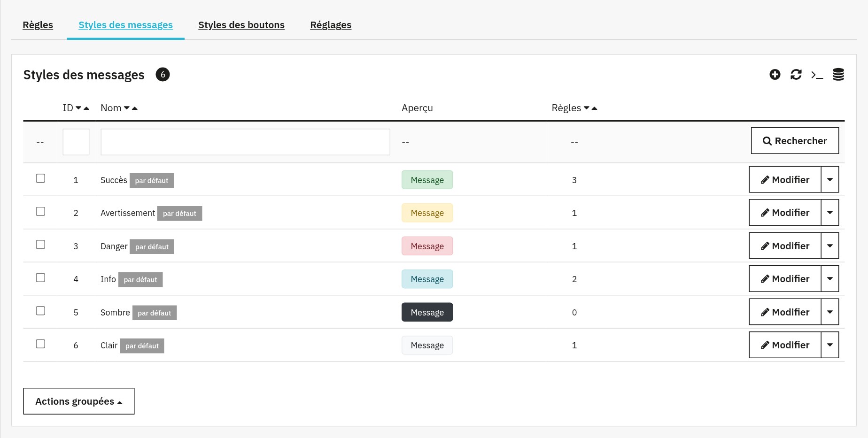Viewport: 868px width, 438px height.
Task: Click the Rechercher button
Action: pos(795,141)
